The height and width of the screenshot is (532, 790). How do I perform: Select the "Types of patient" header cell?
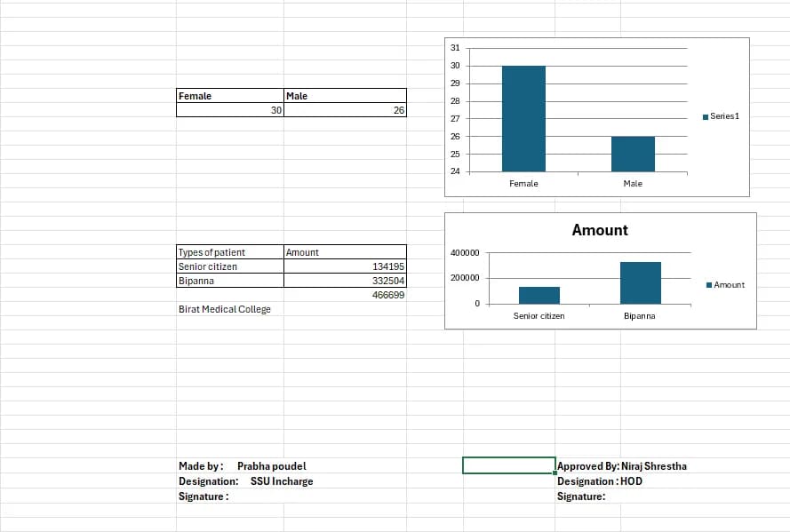(230, 252)
